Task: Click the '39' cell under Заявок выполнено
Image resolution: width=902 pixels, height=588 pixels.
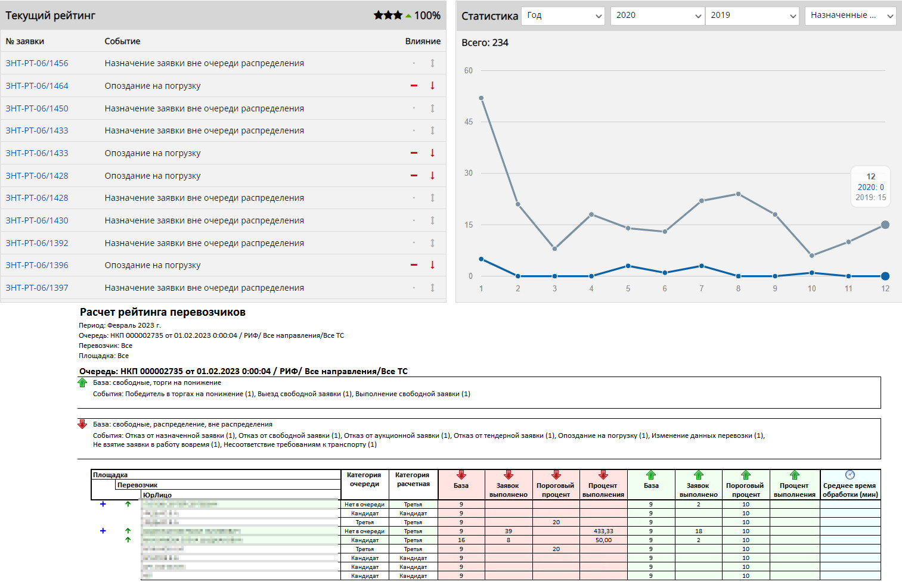Action: tap(509, 531)
